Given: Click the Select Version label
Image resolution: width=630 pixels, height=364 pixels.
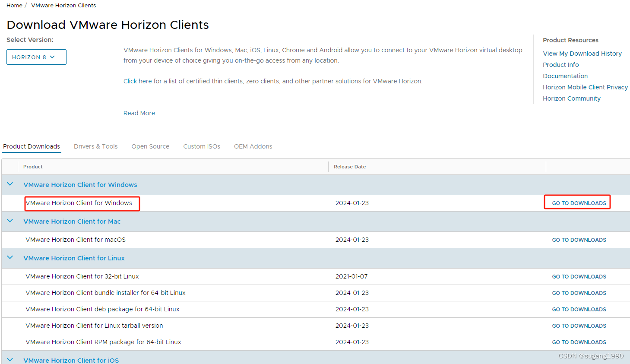Looking at the screenshot, I should click(30, 40).
